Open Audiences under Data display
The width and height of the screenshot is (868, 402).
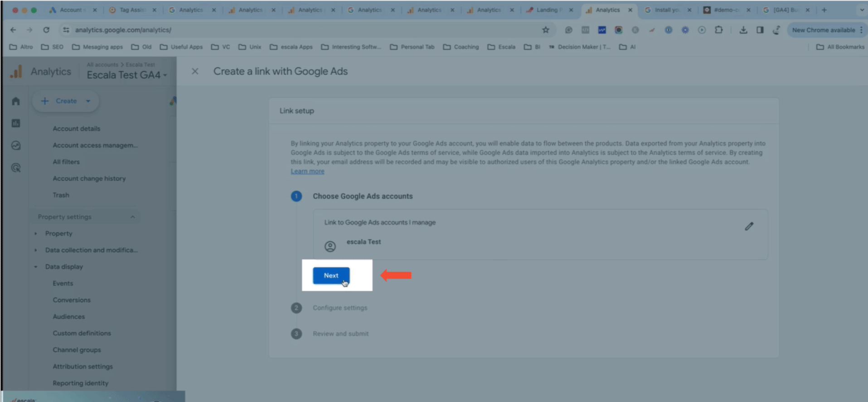68,316
